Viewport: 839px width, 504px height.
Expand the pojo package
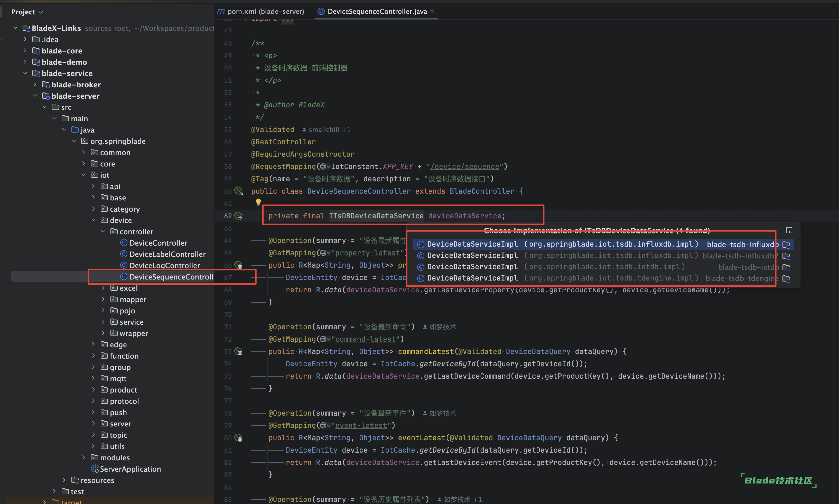click(x=103, y=310)
